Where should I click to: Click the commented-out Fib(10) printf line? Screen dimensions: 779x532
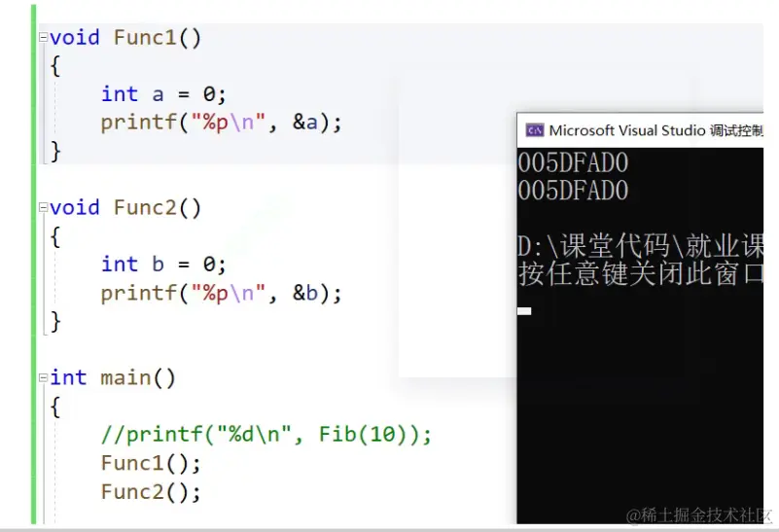[266, 435]
